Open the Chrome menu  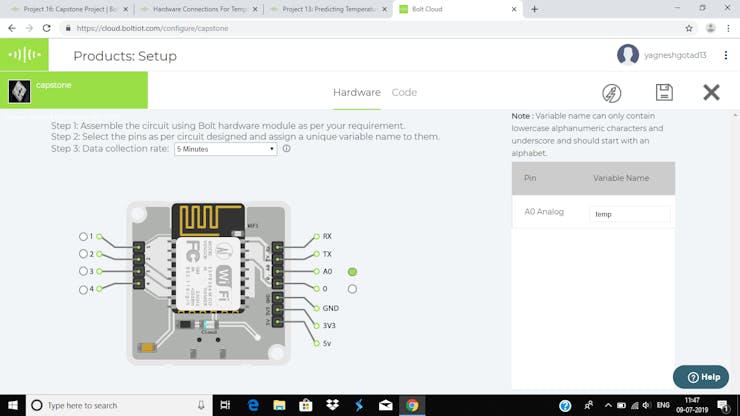[728, 28]
